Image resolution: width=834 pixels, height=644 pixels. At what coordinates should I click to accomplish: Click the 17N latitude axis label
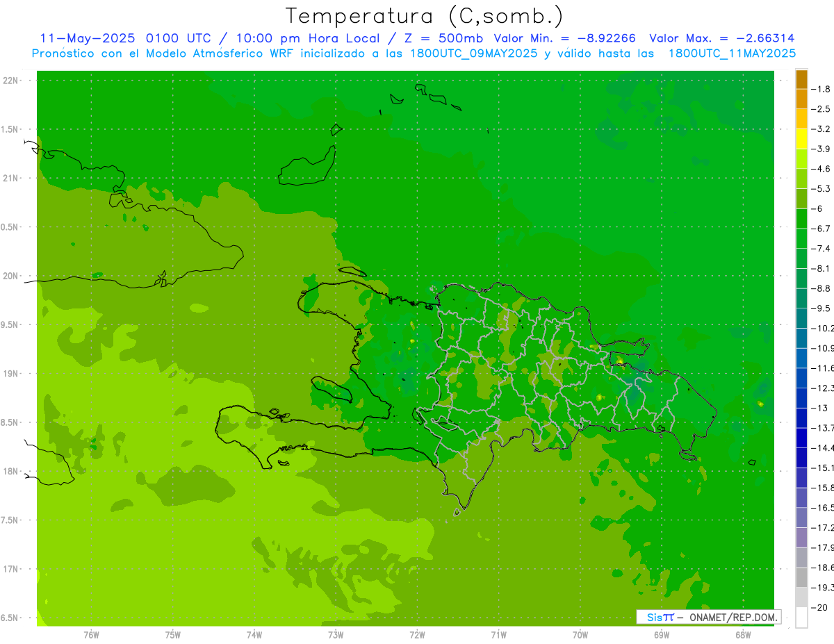pos(12,569)
